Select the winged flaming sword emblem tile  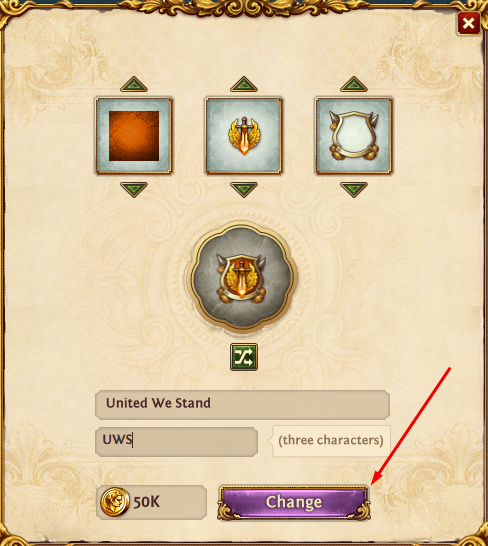[x=244, y=136]
